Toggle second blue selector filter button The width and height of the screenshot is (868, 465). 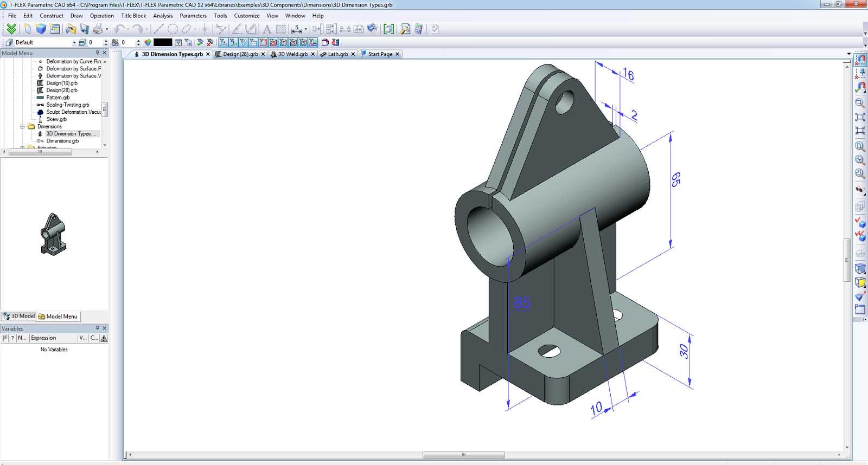[x=233, y=42]
